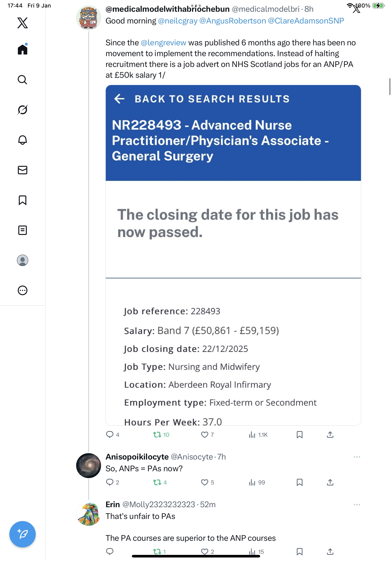Viewport: 392px width, 561px height.
Task: Click the X logo in sidebar
Action: click(x=23, y=23)
